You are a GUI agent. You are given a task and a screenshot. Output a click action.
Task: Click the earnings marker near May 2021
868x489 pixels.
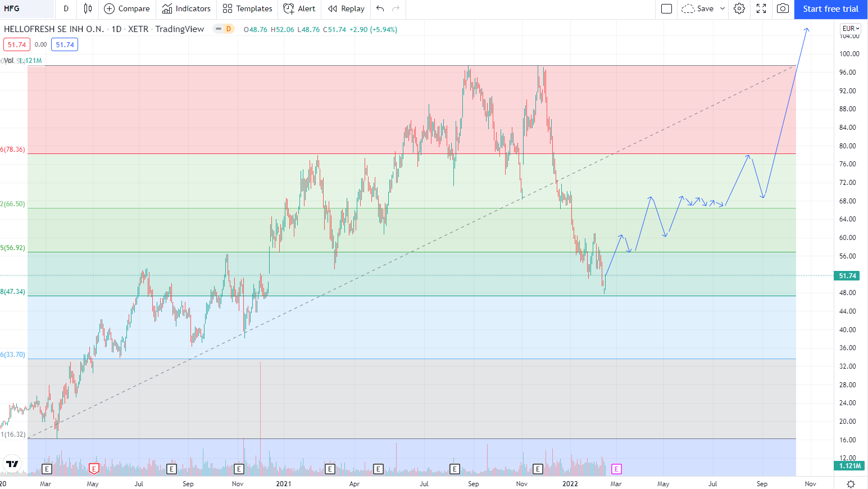378,469
